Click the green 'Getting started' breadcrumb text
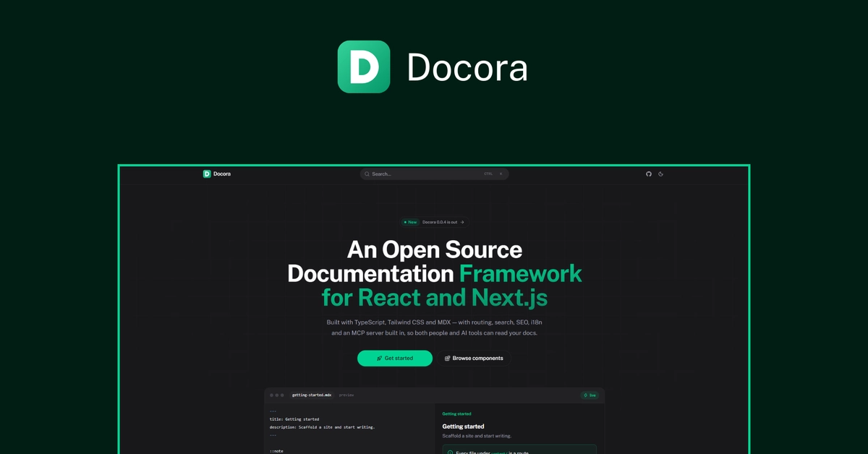The width and height of the screenshot is (868, 454). coord(456,414)
